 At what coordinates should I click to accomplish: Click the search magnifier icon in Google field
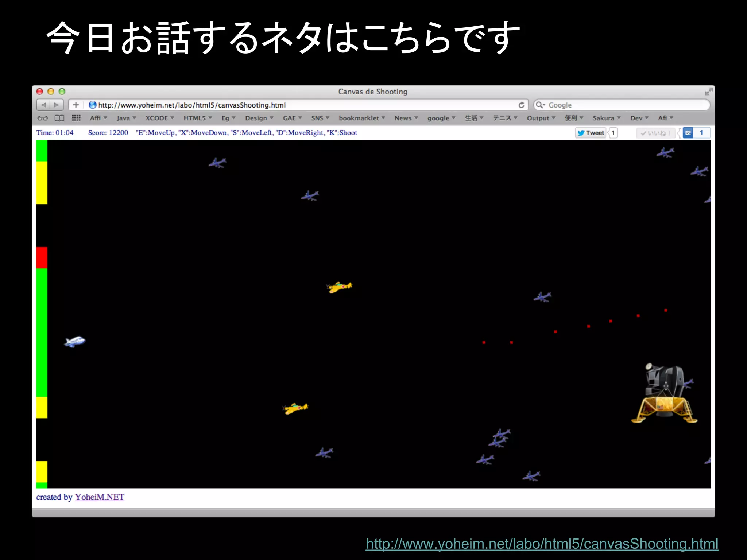tap(540, 105)
